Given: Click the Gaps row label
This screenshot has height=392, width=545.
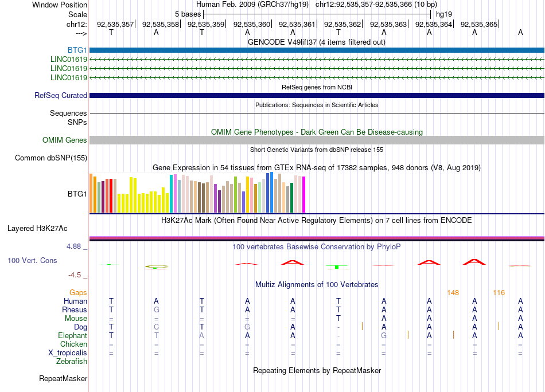Looking at the screenshot, I should (x=78, y=293).
